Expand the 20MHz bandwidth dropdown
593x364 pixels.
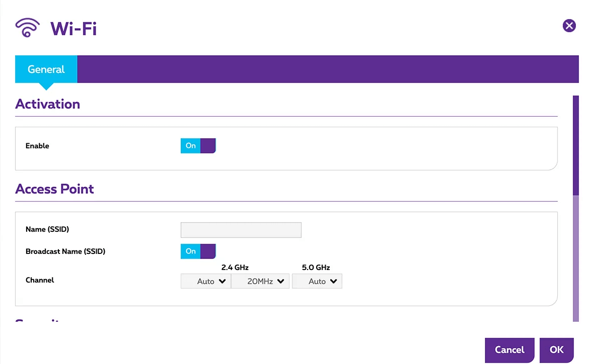(260, 282)
